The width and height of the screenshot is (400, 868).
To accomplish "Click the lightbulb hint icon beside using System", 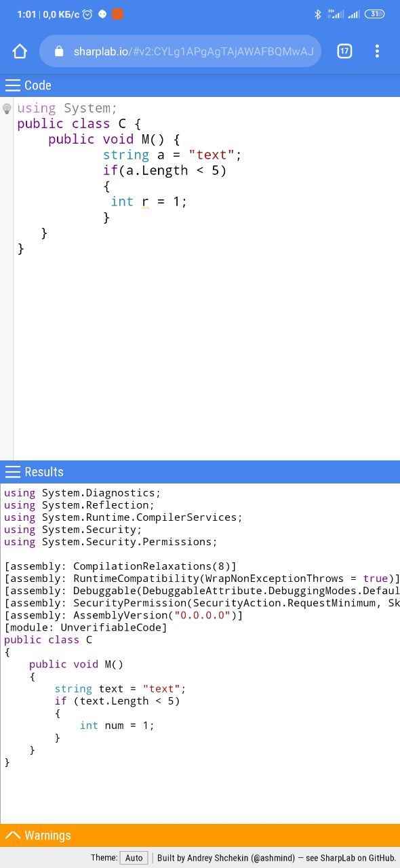I will pos(7,108).
